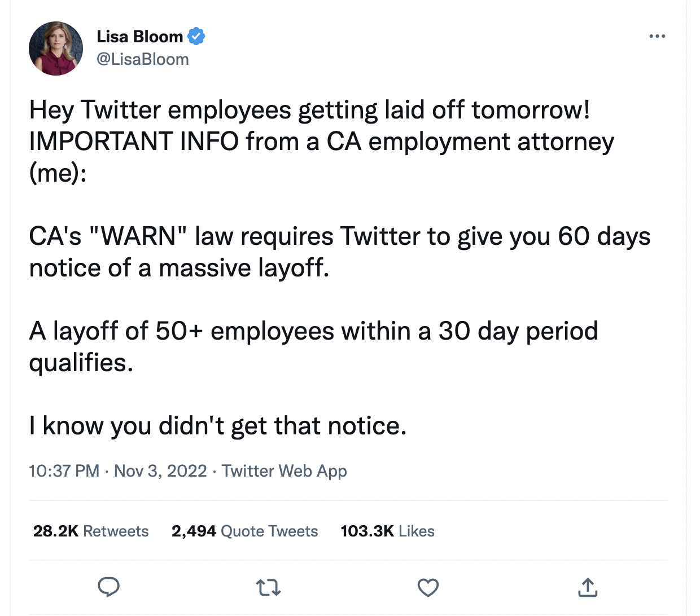Click the line starting "Hey Twitter employees"
Viewport: 700px width, 616px height.
(x=309, y=109)
